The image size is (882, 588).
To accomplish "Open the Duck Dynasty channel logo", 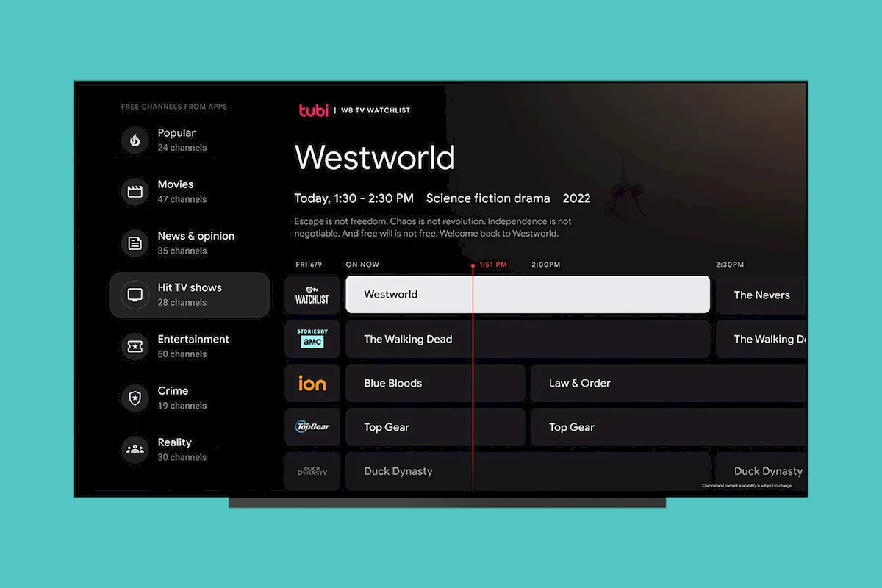I will (312, 471).
